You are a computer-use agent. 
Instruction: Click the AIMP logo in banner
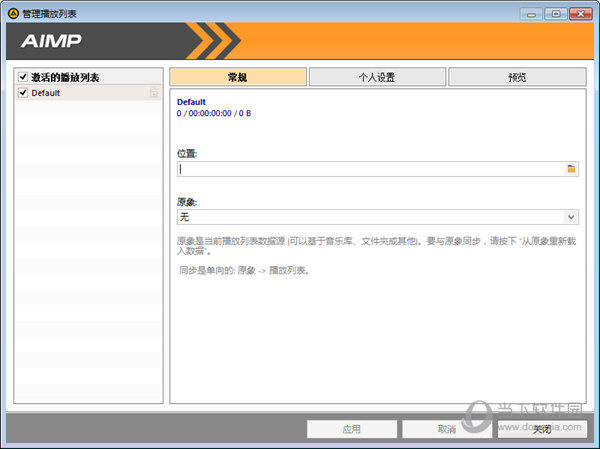tap(51, 41)
